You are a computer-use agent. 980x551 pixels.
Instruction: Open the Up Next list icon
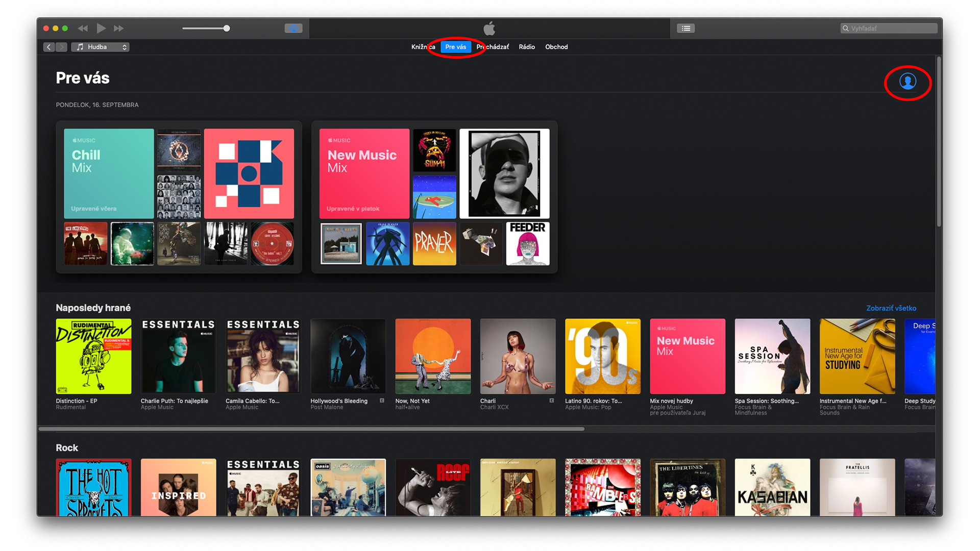point(686,29)
